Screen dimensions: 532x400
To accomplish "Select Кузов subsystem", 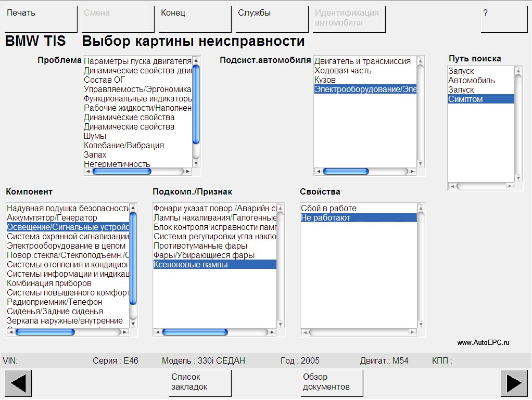I will click(x=365, y=80).
